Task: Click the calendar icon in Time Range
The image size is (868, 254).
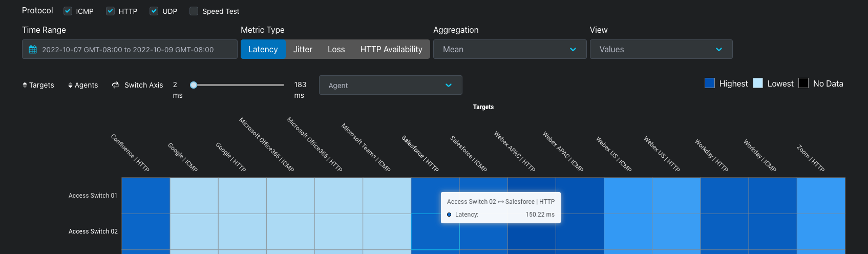Action: click(33, 50)
